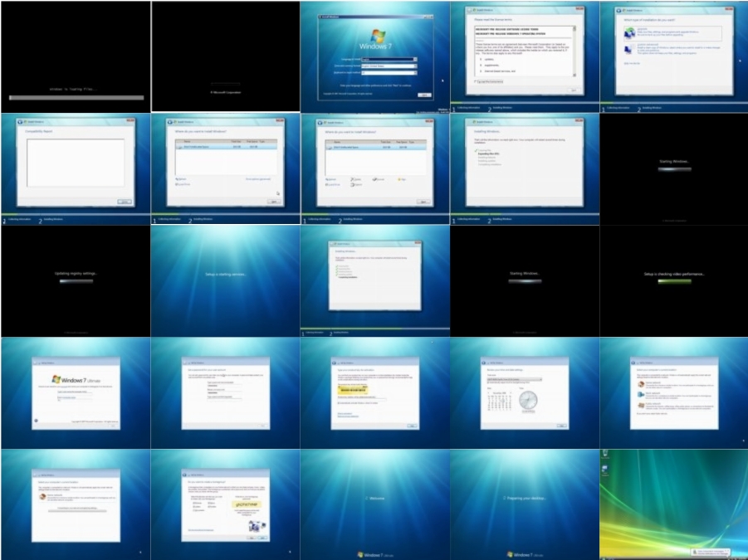
Task: Click Next on the time settings screen
Action: point(562,426)
